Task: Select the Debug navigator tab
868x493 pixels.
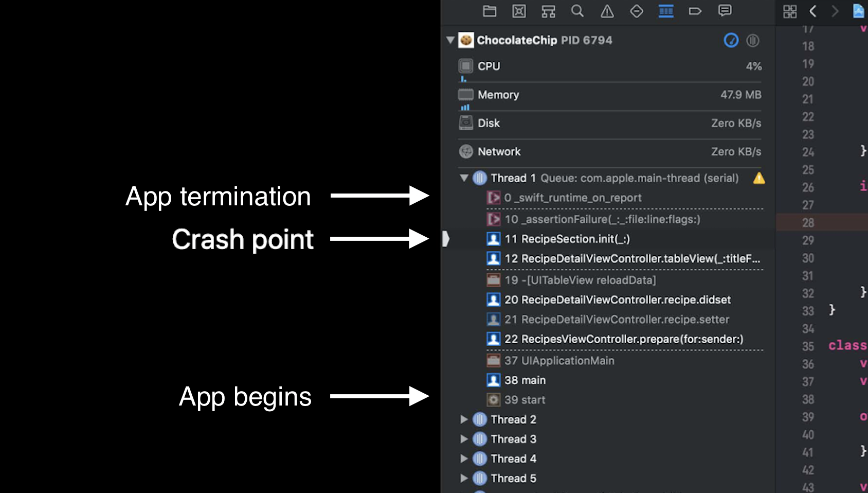Action: [x=665, y=11]
